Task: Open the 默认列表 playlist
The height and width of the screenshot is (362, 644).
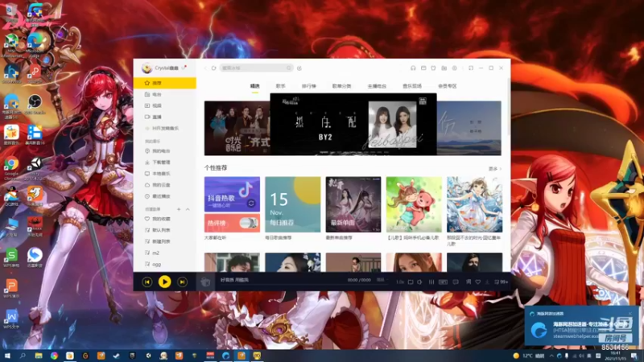Action: tap(165, 230)
